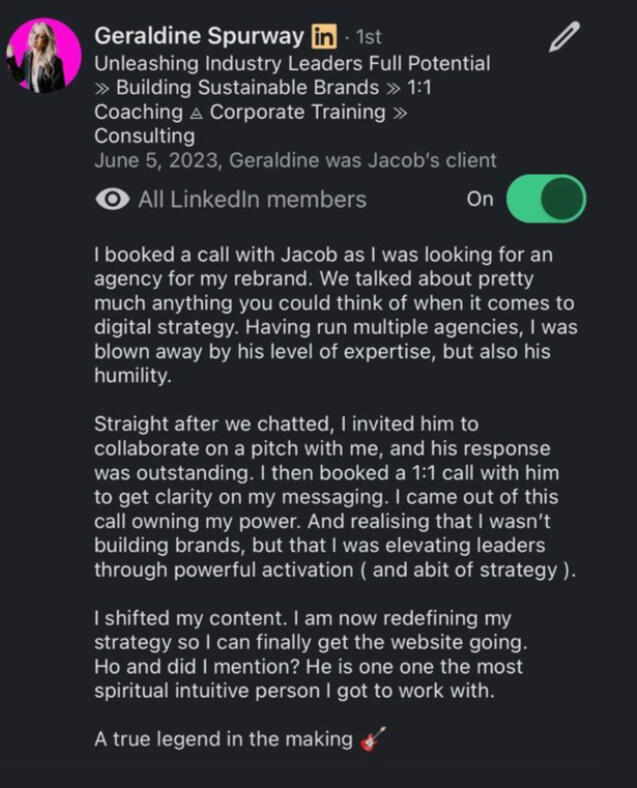Click the guitar emoji after the final line
Viewport: 637px width, 788px height.
(371, 740)
